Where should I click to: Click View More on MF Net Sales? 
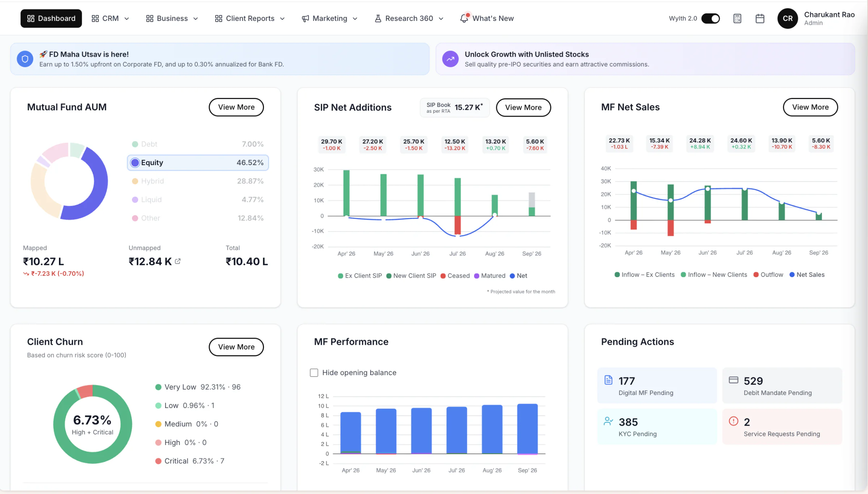[810, 107]
